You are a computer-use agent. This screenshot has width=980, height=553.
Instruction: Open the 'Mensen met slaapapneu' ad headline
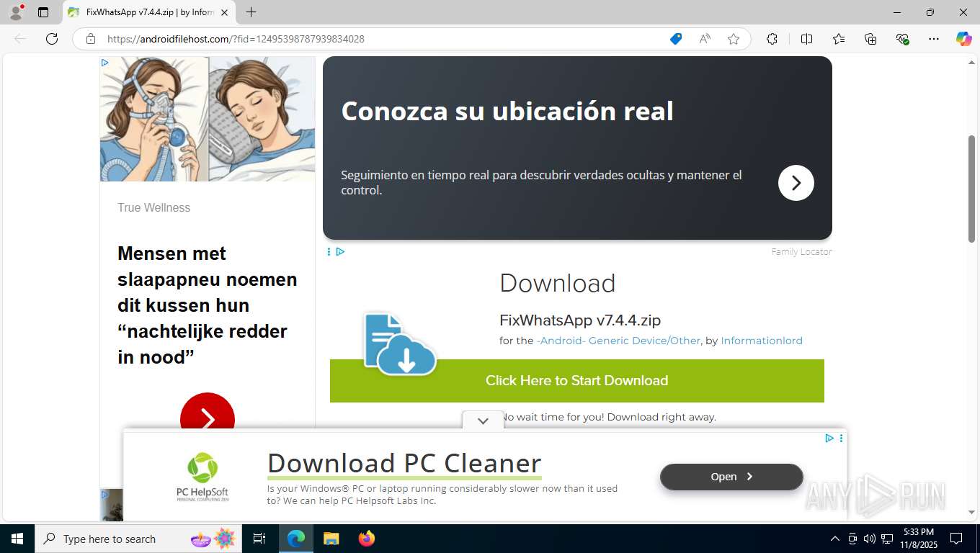point(208,305)
